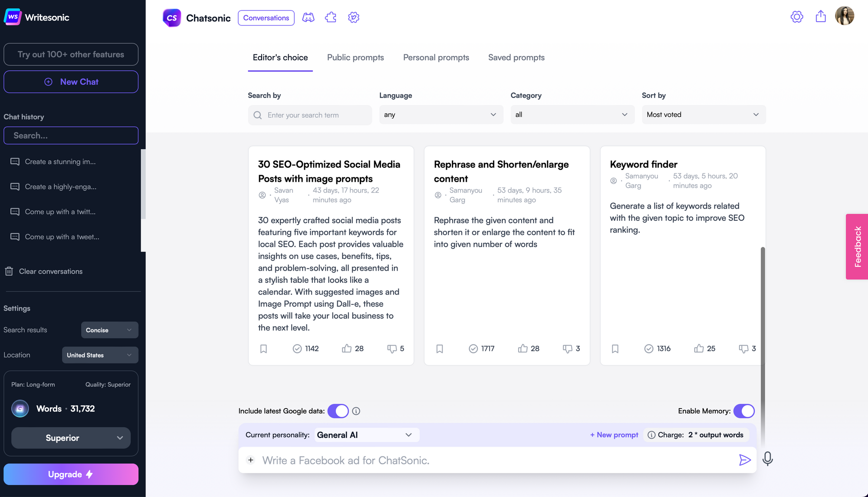
Task: Toggle the Superior quality dropdown selector
Action: [x=71, y=438]
